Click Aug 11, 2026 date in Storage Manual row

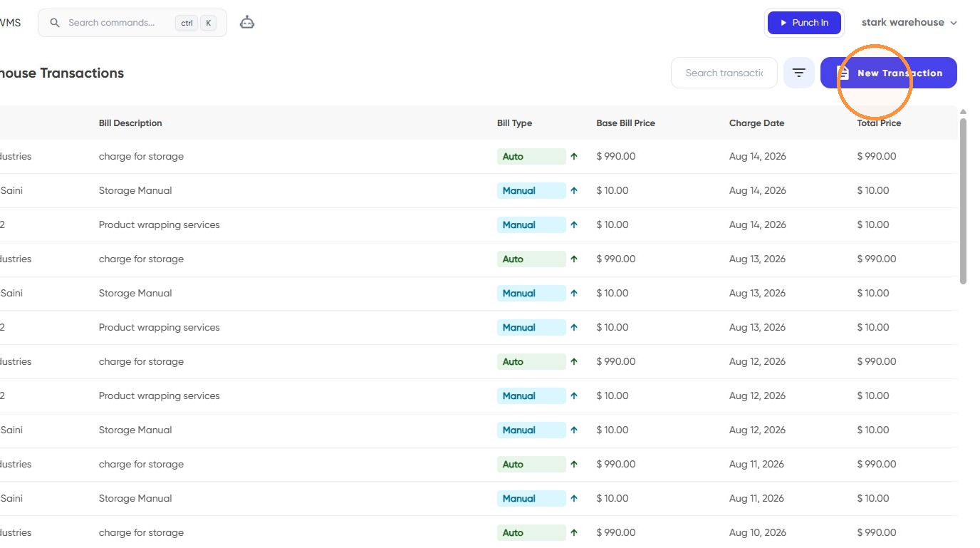tap(756, 498)
